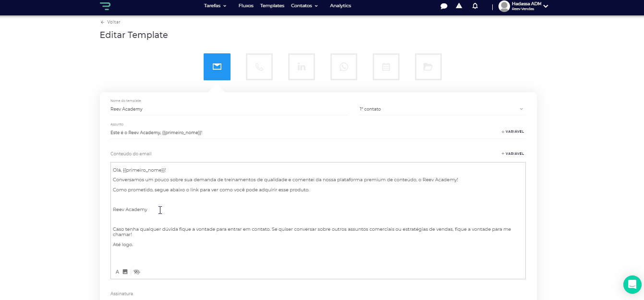
Task: Click the Assunto subject input field
Action: (304, 132)
